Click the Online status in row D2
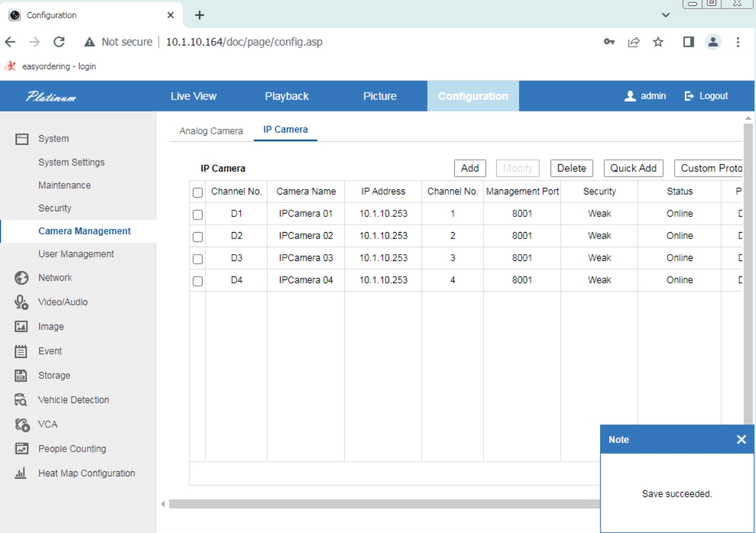 coord(680,236)
